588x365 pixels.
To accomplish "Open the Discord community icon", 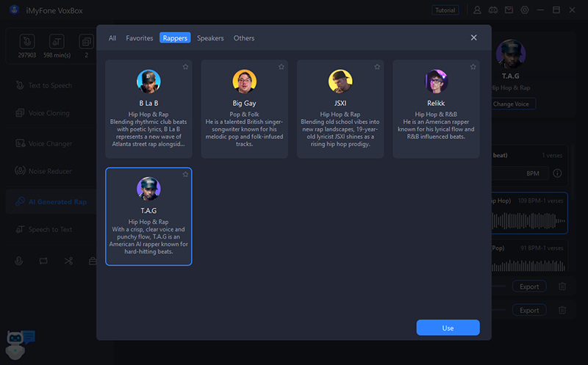I will pyautogui.click(x=492, y=10).
